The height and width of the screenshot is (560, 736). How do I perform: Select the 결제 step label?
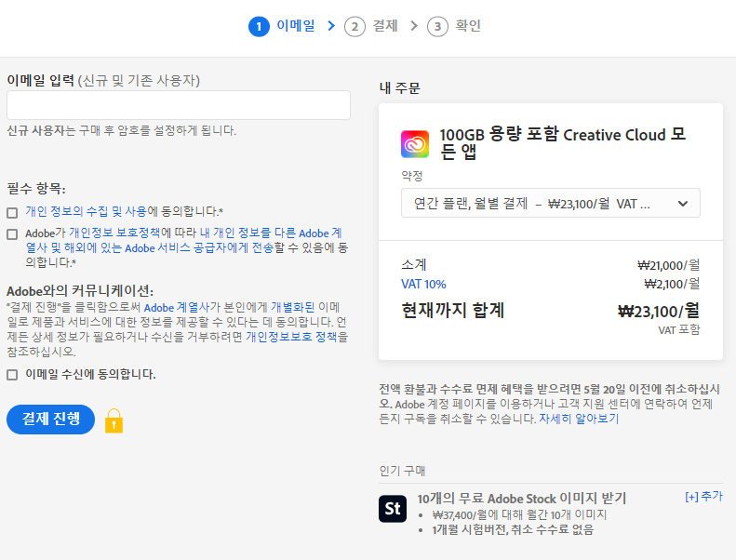(385, 25)
